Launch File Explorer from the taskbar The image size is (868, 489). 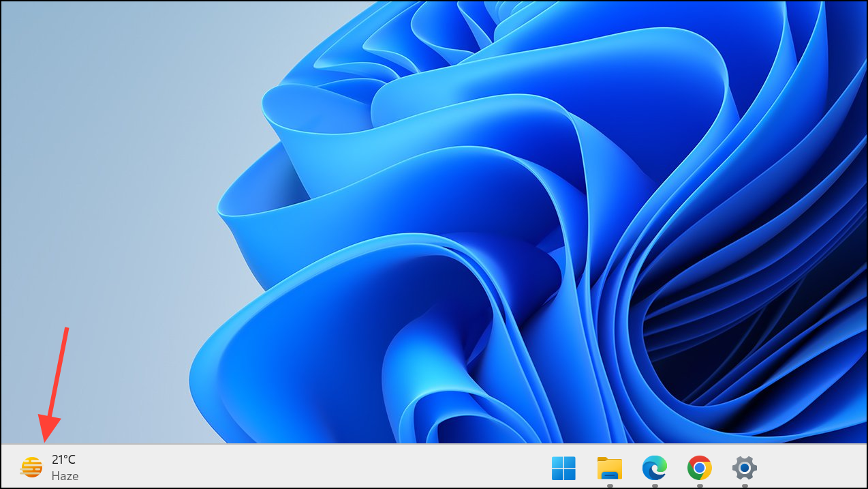click(609, 468)
